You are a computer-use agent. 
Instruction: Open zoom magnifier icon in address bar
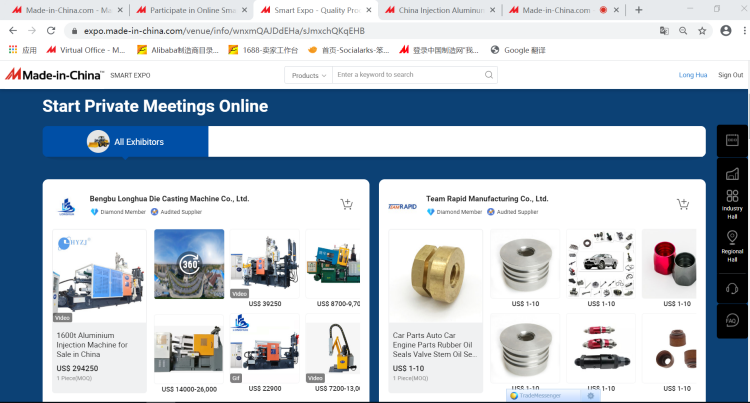tap(683, 31)
